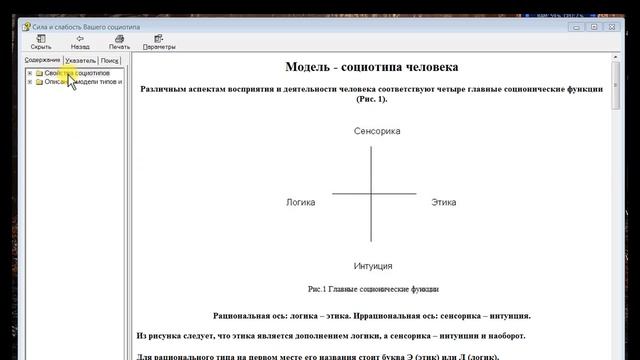Screen dimensions: 640x360
Task: Click the Этика label in the diagram
Action: [444, 202]
